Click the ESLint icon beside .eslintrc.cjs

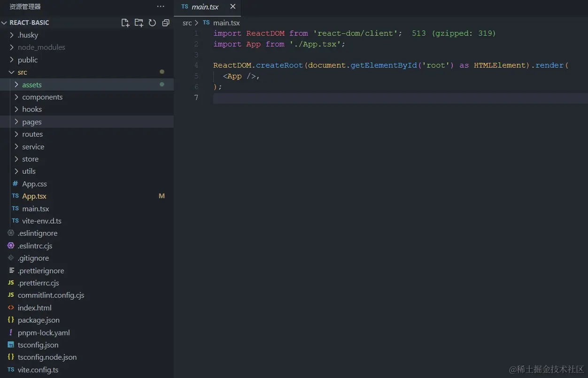11,246
